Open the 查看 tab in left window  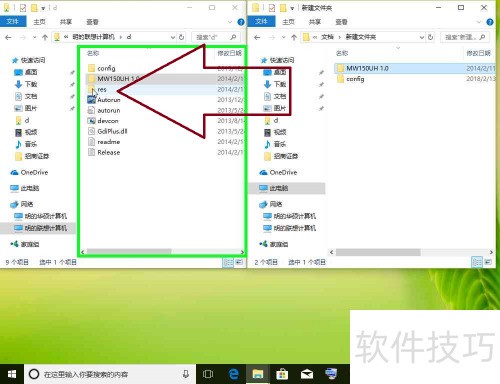pyautogui.click(x=92, y=22)
